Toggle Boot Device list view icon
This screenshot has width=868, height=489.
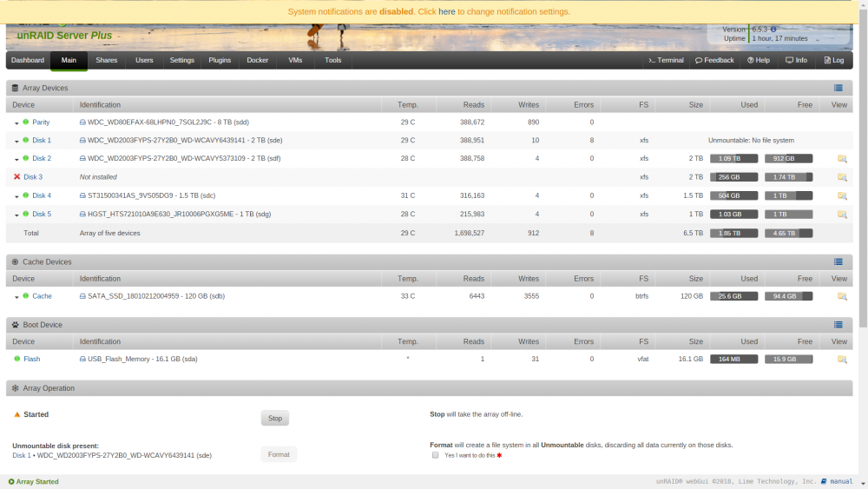838,325
